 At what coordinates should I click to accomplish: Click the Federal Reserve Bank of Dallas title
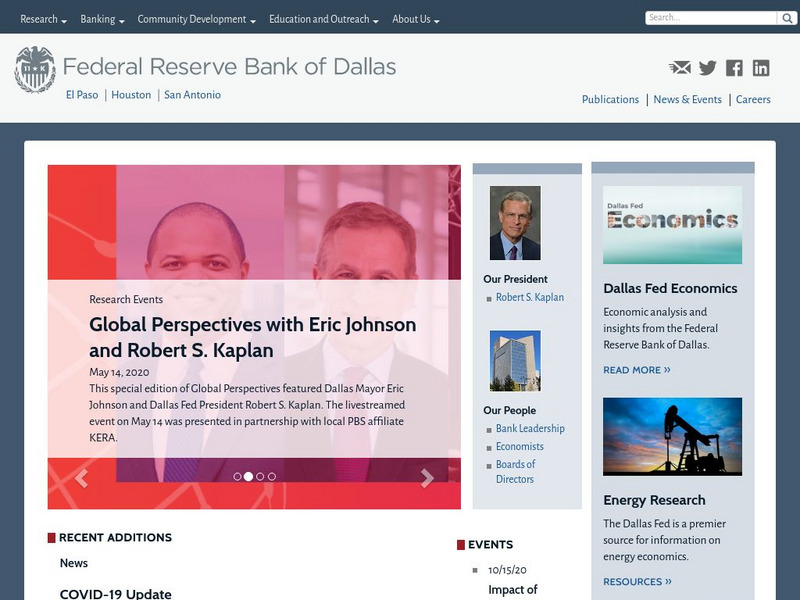(x=229, y=67)
